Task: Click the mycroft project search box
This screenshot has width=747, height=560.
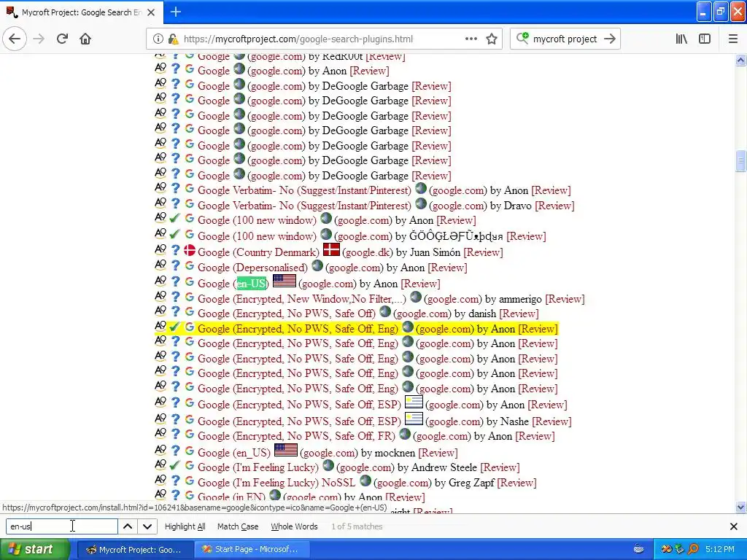Action: tap(565, 39)
